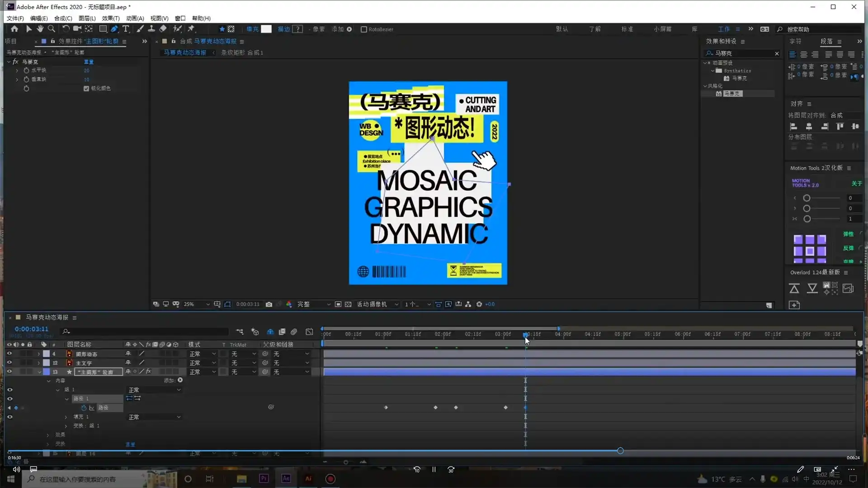Uncheck the 锐化颜色 checkbox
This screenshot has height=488, width=868.
86,89
